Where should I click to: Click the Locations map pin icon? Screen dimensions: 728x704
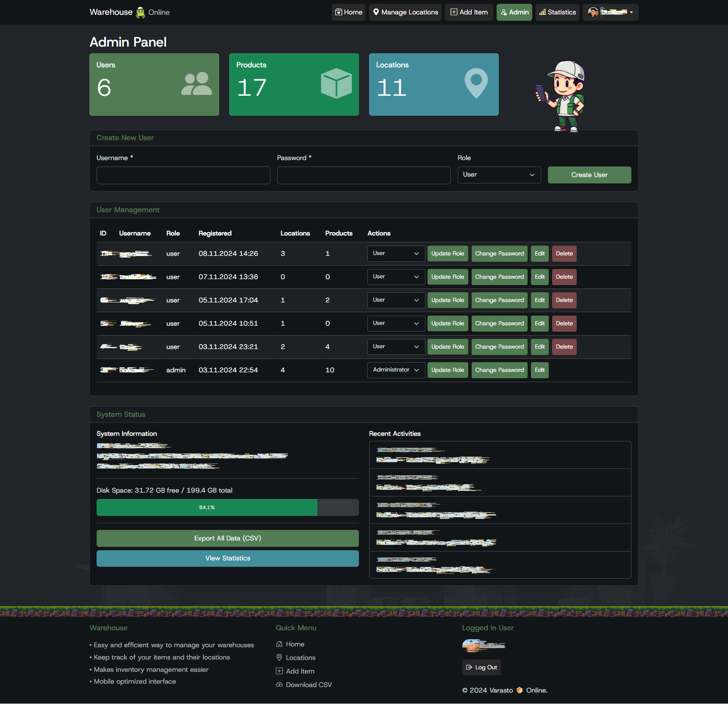point(476,83)
